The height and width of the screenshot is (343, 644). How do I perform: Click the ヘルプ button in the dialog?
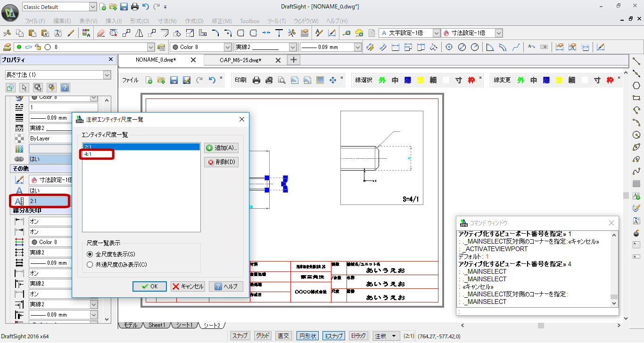pyautogui.click(x=226, y=286)
